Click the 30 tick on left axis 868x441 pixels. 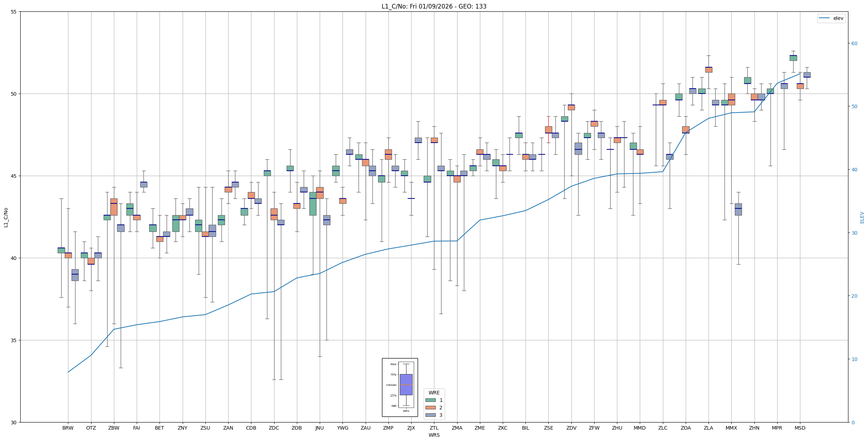(14, 422)
